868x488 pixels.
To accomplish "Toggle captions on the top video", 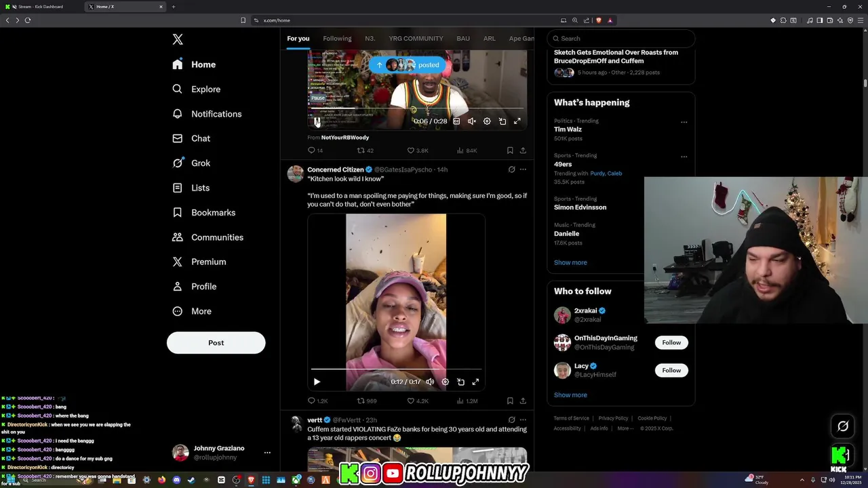I will point(456,121).
